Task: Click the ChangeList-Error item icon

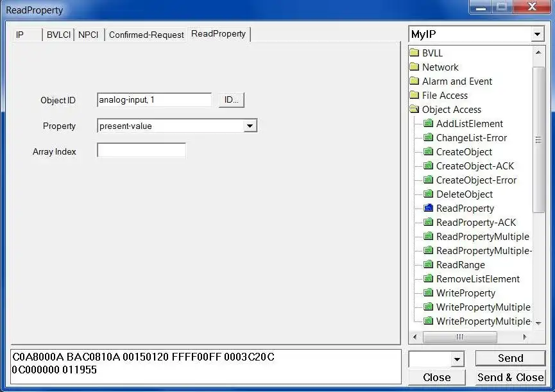Action: click(429, 137)
